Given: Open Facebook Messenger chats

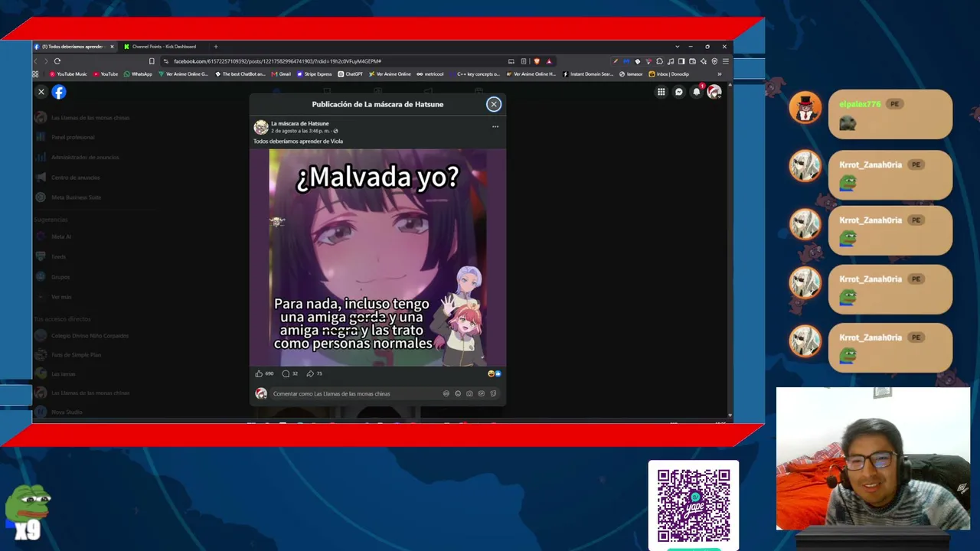Looking at the screenshot, I should click(x=678, y=92).
